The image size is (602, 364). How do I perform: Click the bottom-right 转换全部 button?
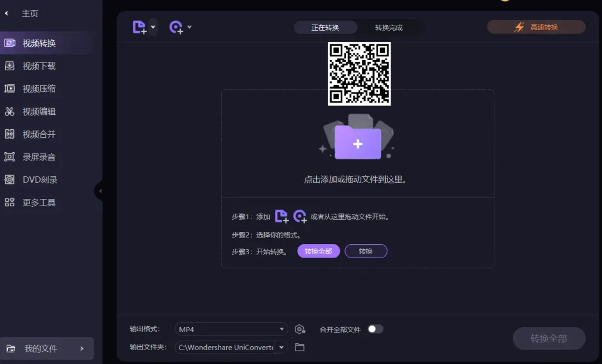click(x=549, y=338)
